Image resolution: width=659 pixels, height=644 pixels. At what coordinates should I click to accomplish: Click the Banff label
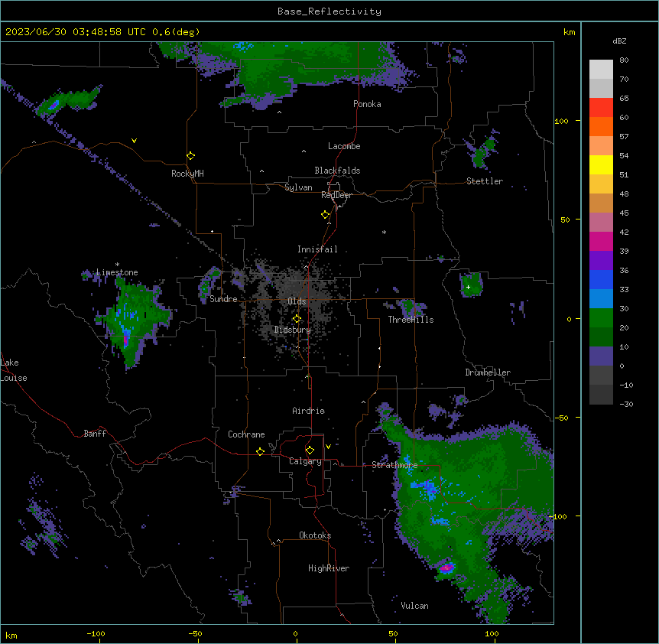95,434
